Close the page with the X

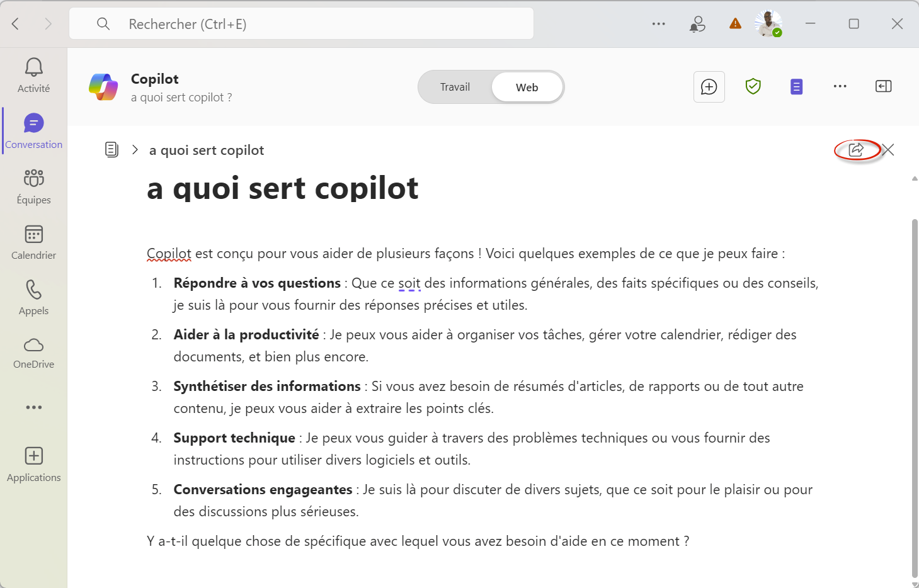pyautogui.click(x=888, y=150)
